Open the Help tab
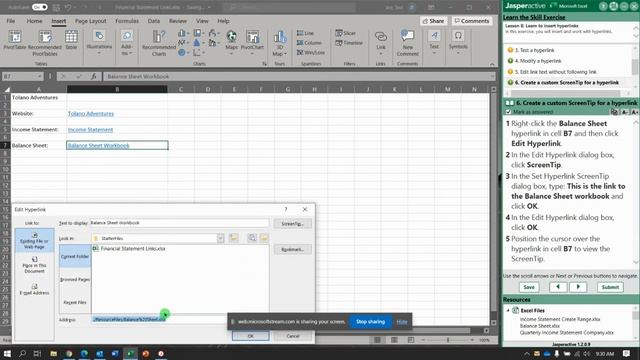Image resolution: width=640 pixels, height=360 pixels. (223, 21)
